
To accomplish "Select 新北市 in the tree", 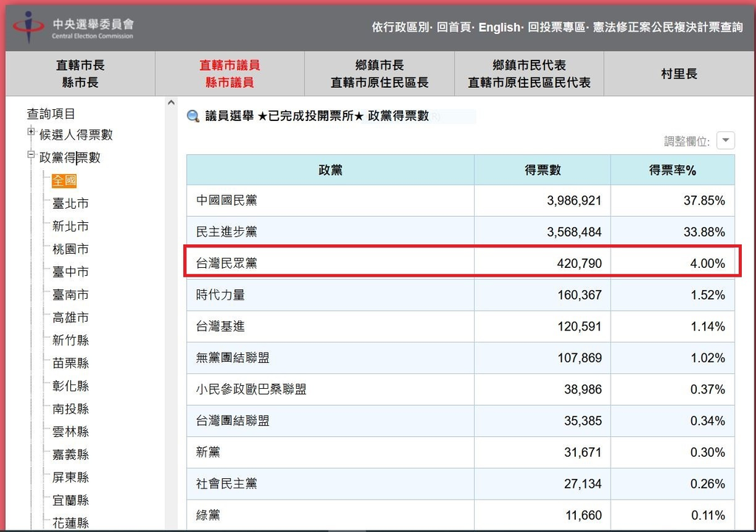I will click(70, 226).
